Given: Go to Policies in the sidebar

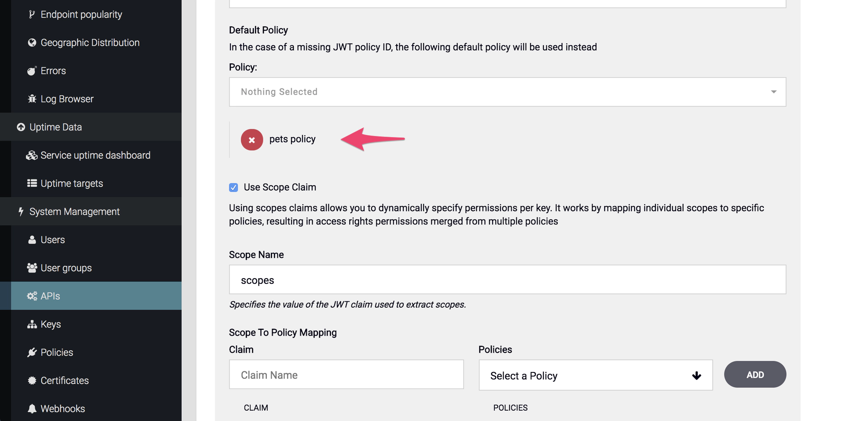Looking at the screenshot, I should [56, 352].
